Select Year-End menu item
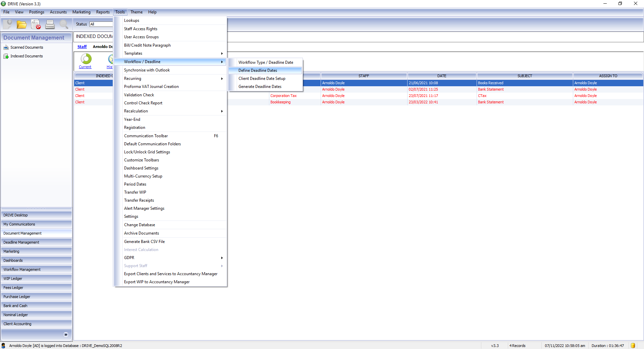The height and width of the screenshot is (349, 644). click(x=170, y=119)
